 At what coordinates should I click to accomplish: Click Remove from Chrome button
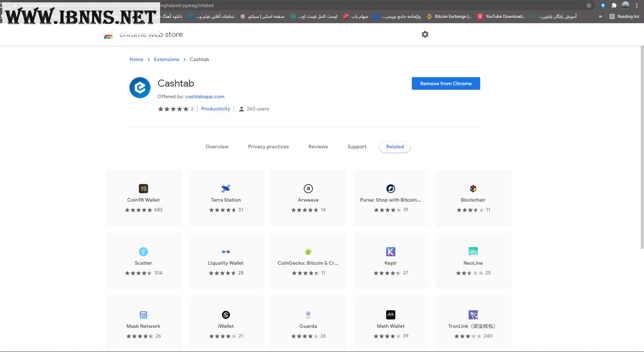point(446,83)
